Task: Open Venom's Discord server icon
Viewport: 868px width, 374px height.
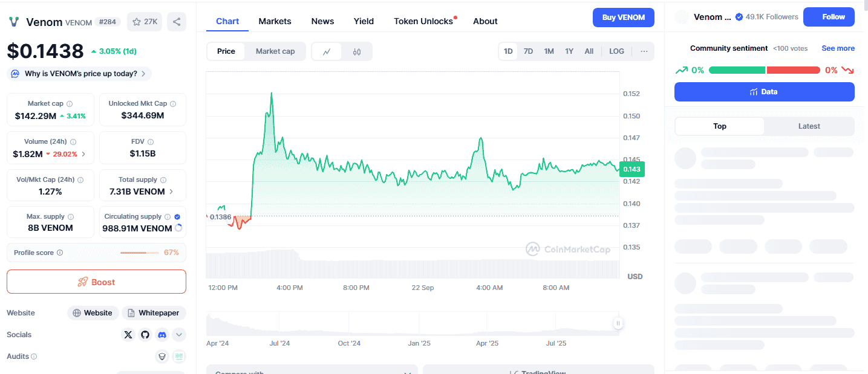Action: point(162,335)
